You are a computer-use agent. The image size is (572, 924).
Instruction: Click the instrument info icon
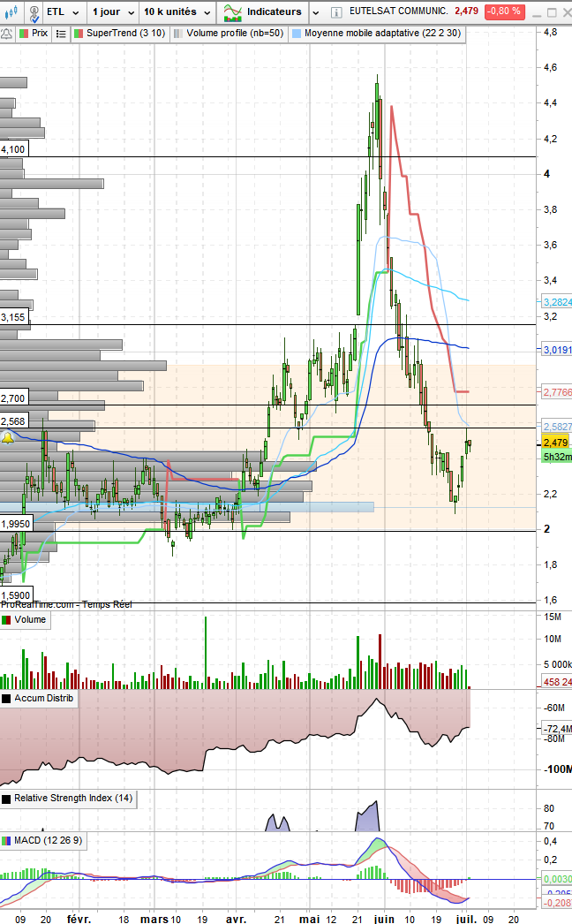pos(335,12)
